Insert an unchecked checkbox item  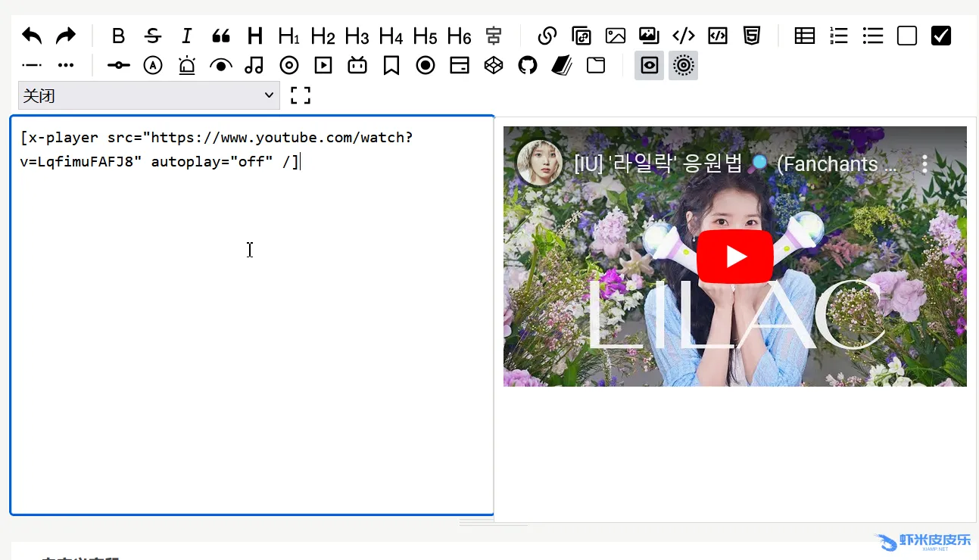906,36
